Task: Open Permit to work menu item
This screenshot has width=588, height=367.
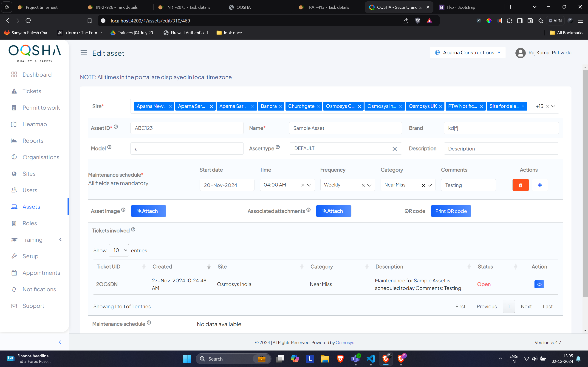Action: click(x=41, y=108)
